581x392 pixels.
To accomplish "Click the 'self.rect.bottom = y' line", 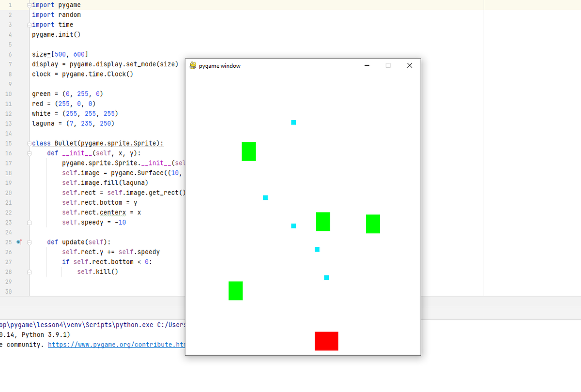I will (x=100, y=203).
